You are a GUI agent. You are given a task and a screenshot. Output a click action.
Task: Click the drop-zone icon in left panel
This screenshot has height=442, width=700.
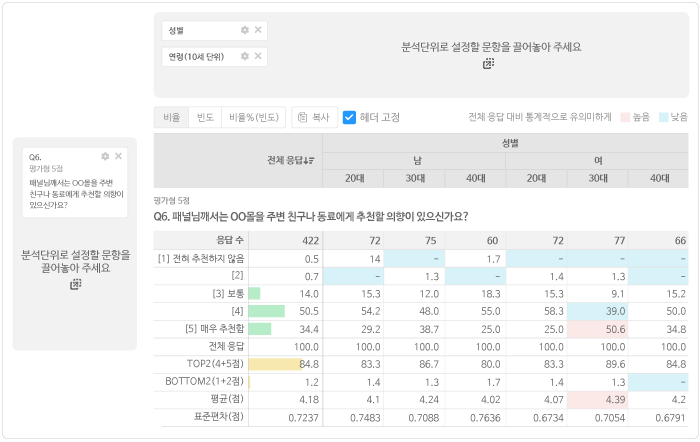click(x=75, y=284)
